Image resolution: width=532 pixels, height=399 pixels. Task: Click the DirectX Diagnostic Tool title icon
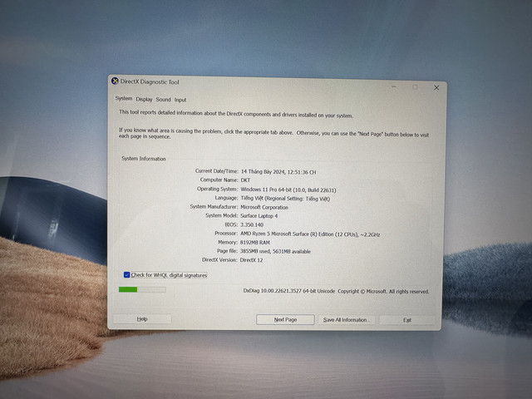(x=115, y=81)
